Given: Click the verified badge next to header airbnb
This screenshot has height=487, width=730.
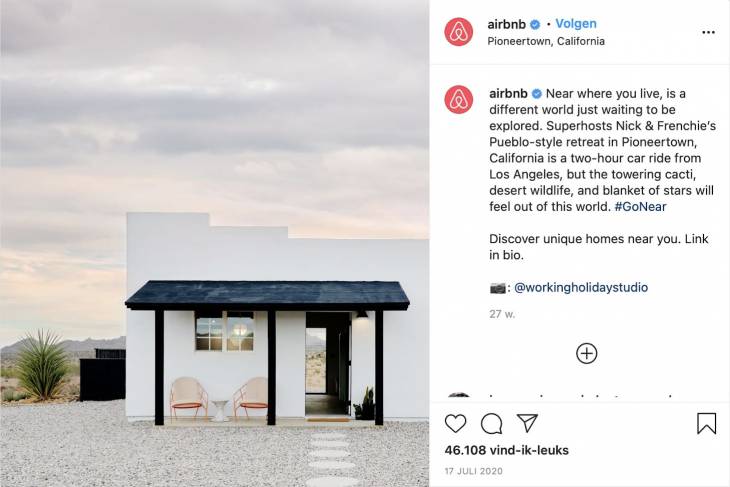Looking at the screenshot, I should tap(535, 24).
